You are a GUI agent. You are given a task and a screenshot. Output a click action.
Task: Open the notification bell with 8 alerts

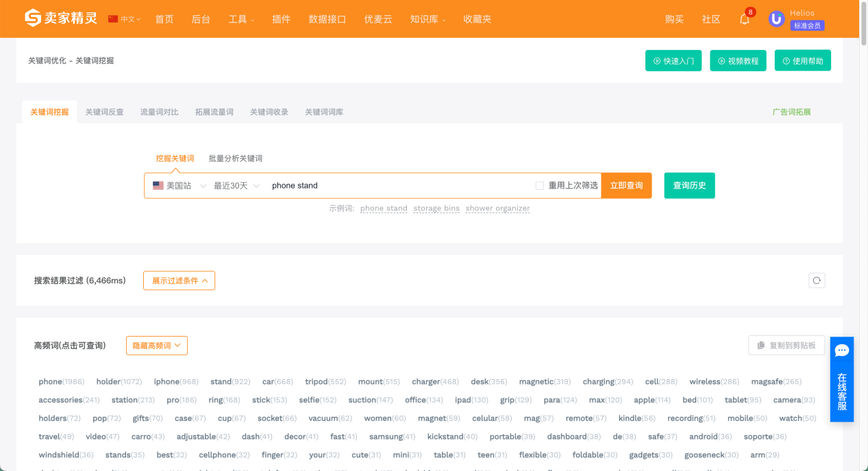(x=744, y=19)
